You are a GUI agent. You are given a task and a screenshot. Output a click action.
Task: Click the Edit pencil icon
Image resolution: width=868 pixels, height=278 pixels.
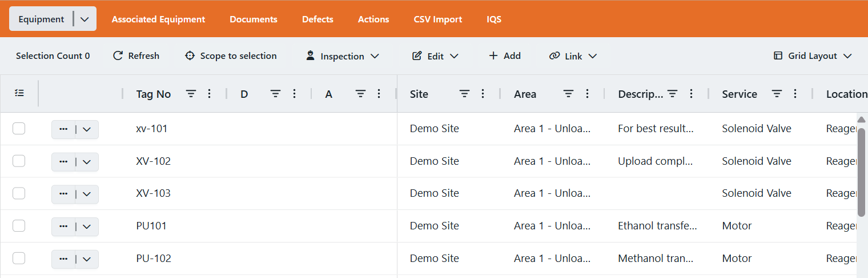pos(417,55)
